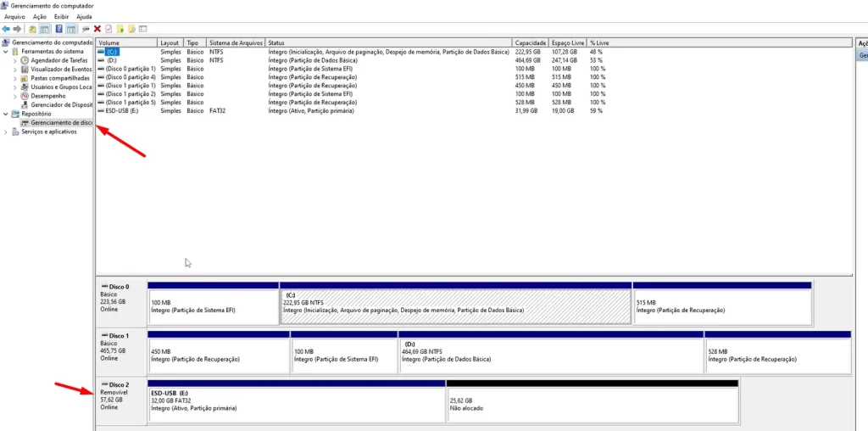Collapse the Repositório tree node
868x431 pixels.
point(6,114)
